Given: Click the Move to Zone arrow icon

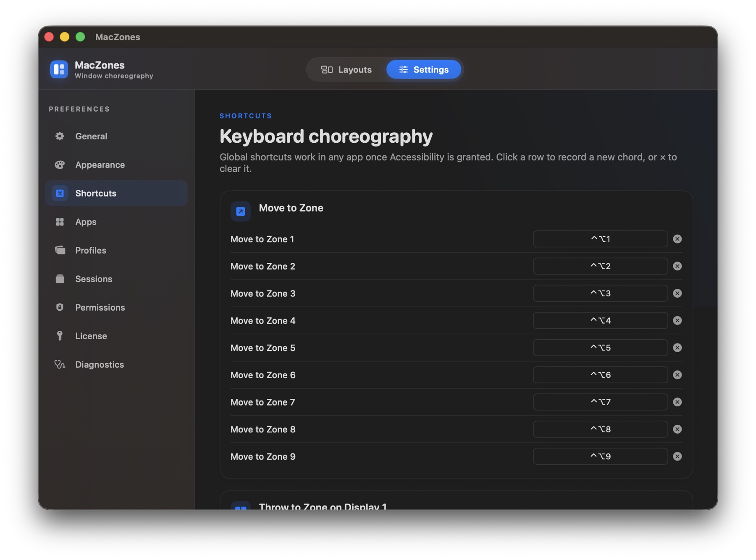Looking at the screenshot, I should (x=241, y=211).
